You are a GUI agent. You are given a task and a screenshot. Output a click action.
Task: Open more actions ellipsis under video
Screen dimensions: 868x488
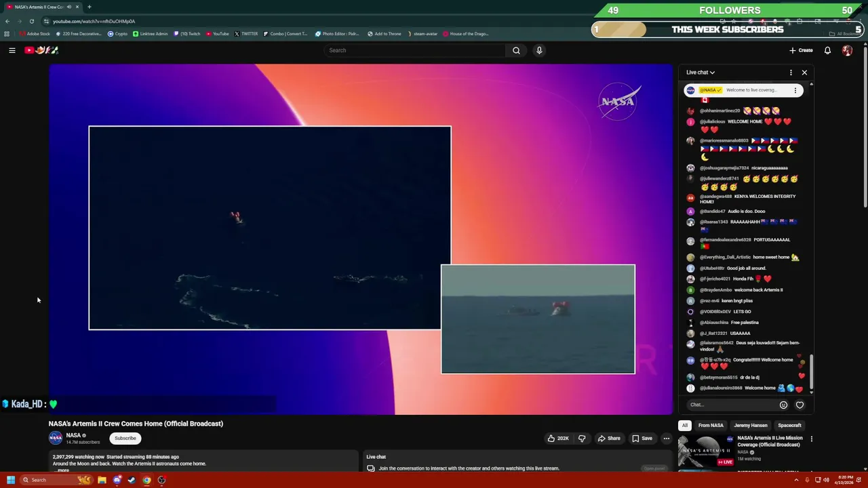(666, 439)
